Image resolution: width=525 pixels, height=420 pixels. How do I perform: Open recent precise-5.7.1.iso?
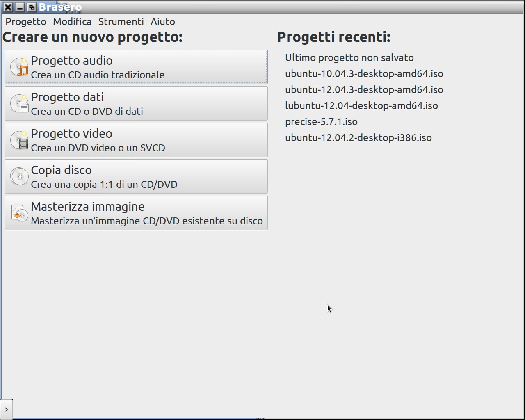pyautogui.click(x=322, y=122)
